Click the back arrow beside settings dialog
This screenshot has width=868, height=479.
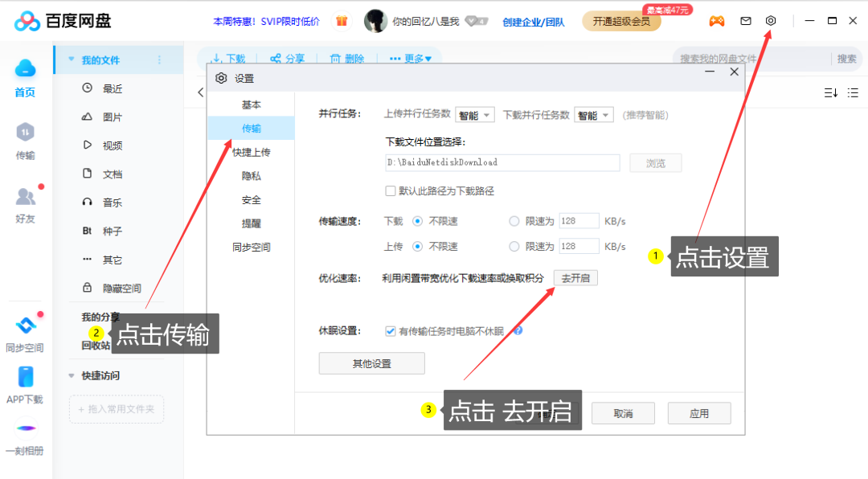(200, 92)
